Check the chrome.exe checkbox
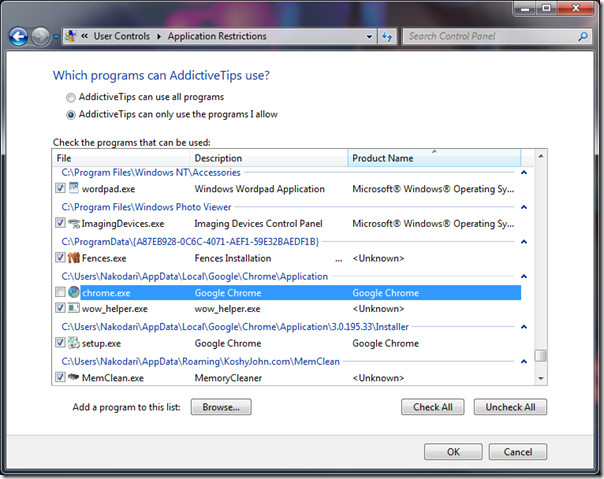The height and width of the screenshot is (479, 604). click(60, 292)
